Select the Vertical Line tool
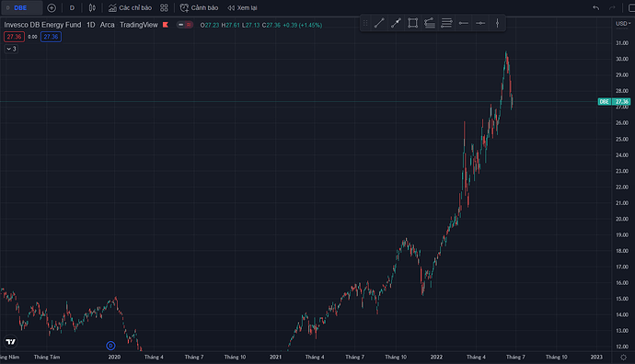This screenshot has height=364, width=635. click(497, 23)
